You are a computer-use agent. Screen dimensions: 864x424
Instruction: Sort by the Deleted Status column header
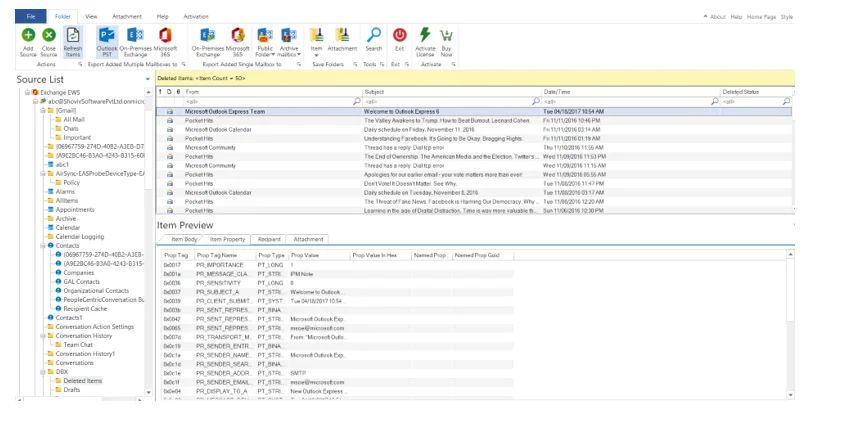tap(757, 92)
